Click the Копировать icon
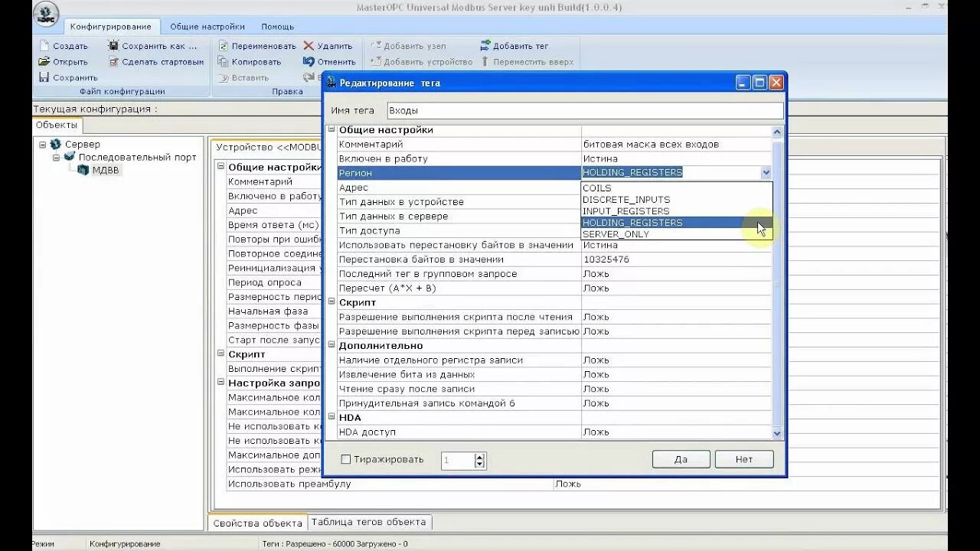This screenshot has width=980, height=551. 224,61
